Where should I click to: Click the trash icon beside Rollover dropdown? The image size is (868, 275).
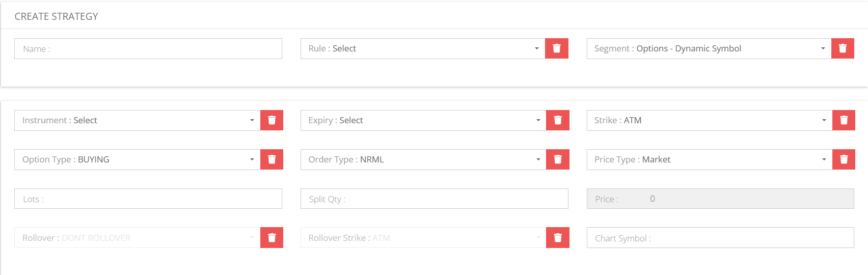point(272,238)
